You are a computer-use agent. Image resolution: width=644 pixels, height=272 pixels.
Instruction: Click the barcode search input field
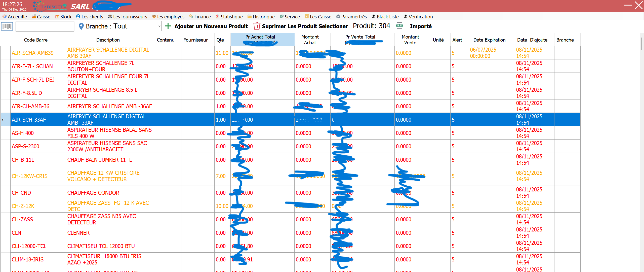pyautogui.click(x=45, y=26)
